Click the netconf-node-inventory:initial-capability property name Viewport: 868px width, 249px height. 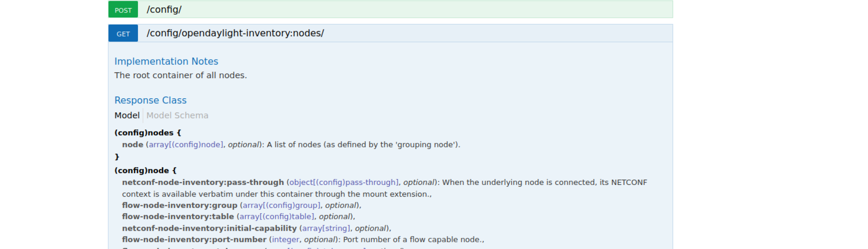point(209,228)
